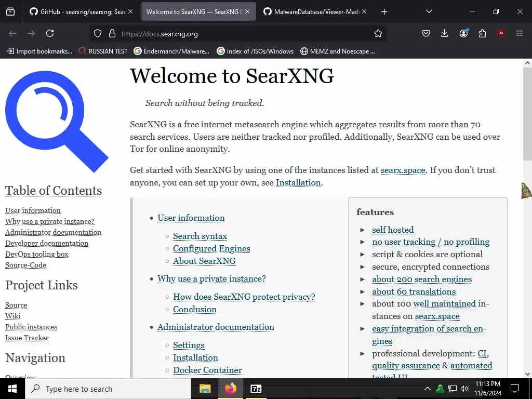Image resolution: width=532 pixels, height=399 pixels.
Task: Open MEMZ and Noescape bookmark
Action: (x=338, y=51)
